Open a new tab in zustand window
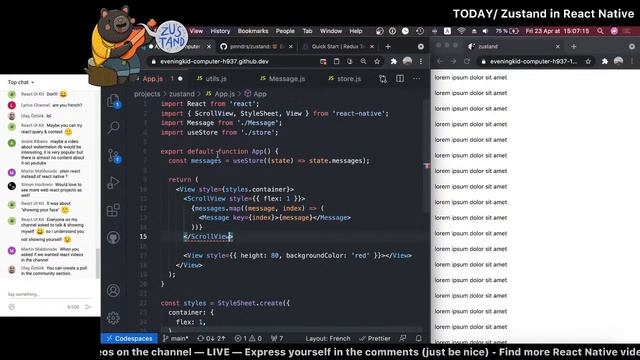The height and width of the screenshot is (360, 640). pyautogui.click(x=573, y=47)
